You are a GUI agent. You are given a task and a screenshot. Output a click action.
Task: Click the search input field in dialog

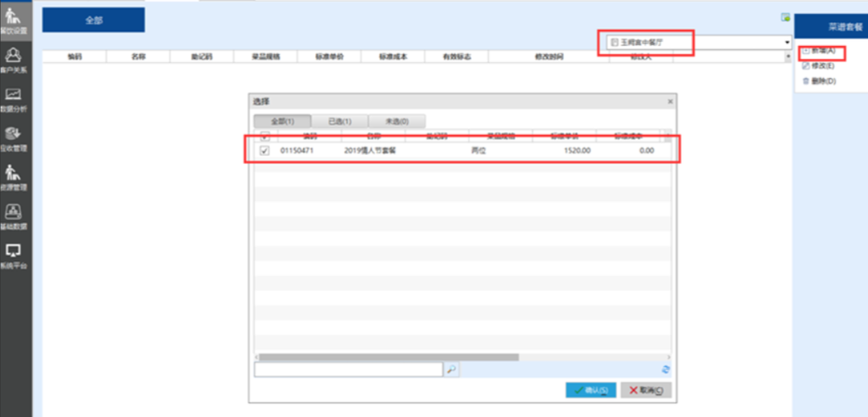coord(348,369)
